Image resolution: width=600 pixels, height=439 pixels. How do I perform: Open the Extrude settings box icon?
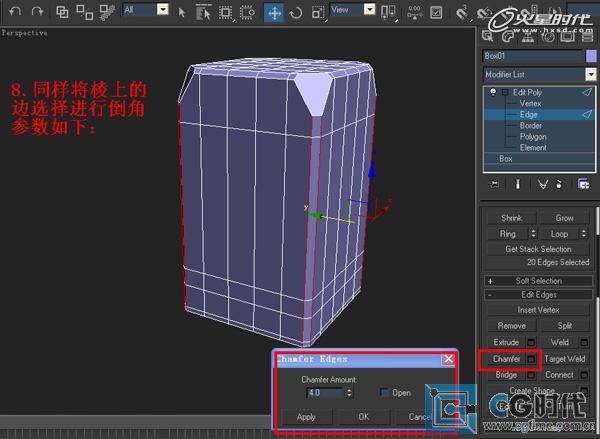531,342
